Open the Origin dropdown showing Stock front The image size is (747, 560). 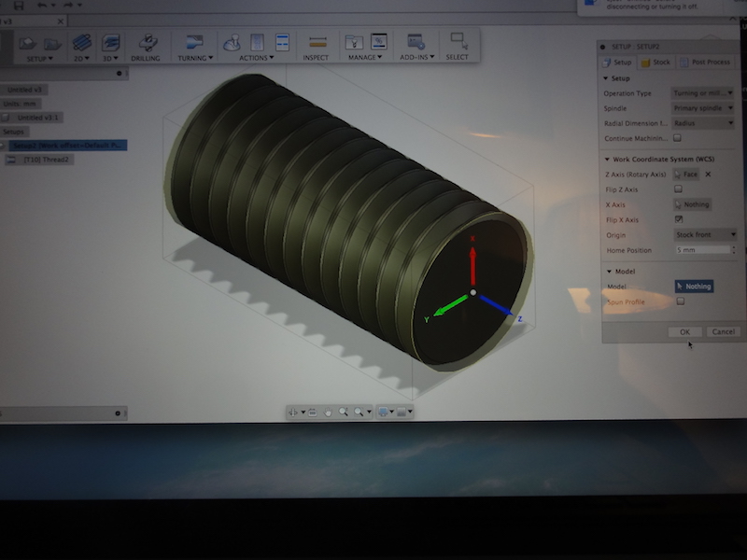705,235
